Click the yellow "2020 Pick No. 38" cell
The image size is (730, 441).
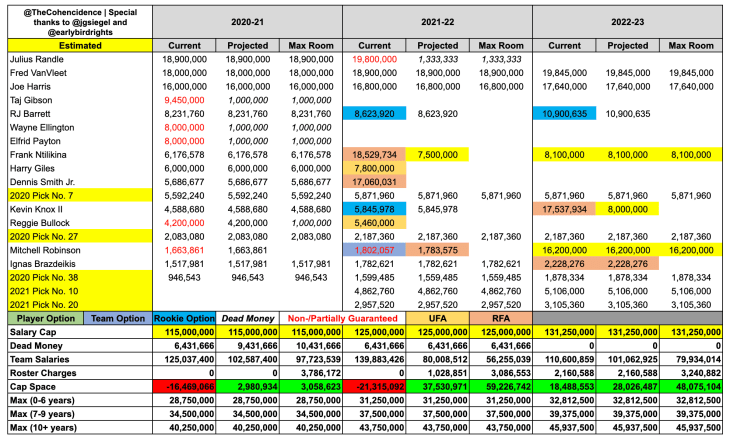pos(80,278)
